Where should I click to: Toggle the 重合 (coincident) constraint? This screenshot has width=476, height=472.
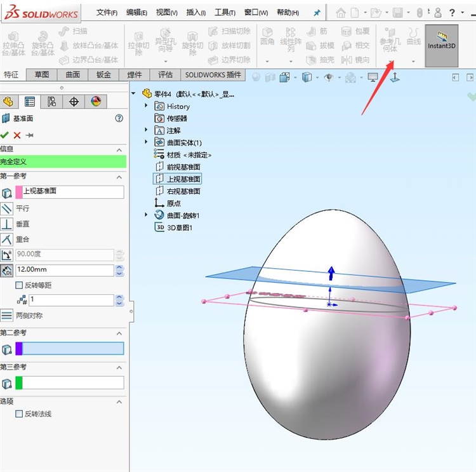click(x=7, y=239)
